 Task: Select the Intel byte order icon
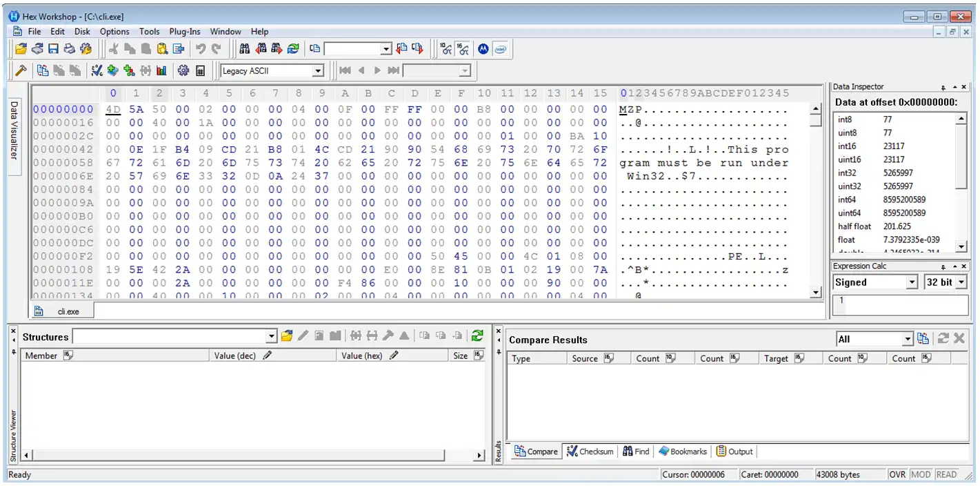click(501, 49)
